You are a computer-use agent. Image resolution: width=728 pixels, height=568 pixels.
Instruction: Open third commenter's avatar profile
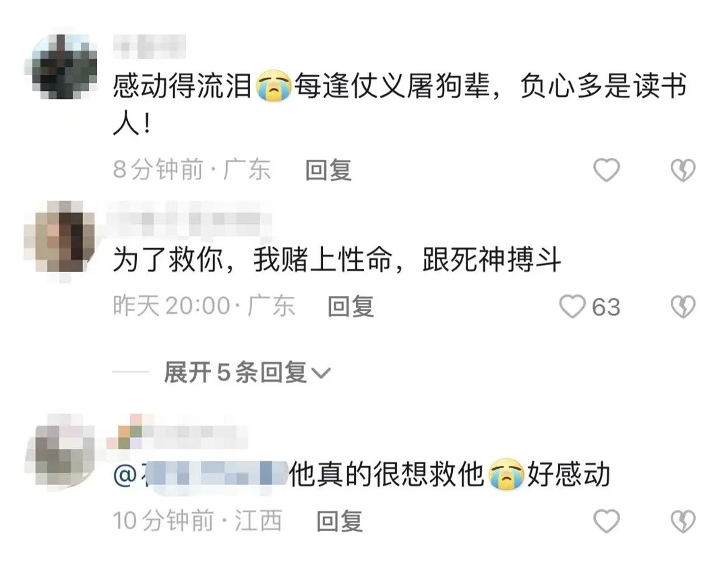coord(61,450)
